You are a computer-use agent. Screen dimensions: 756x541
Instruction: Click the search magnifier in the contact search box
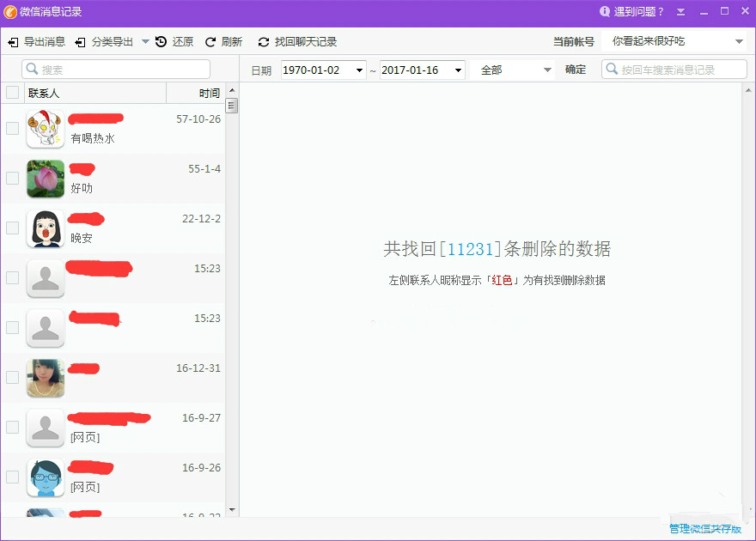pyautogui.click(x=30, y=68)
